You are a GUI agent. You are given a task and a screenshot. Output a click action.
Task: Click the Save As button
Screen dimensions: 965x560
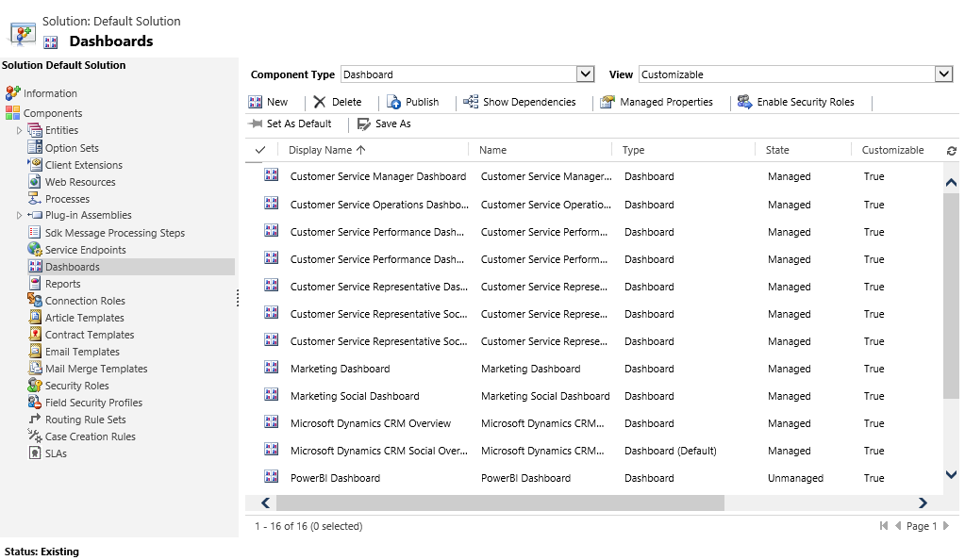point(384,124)
